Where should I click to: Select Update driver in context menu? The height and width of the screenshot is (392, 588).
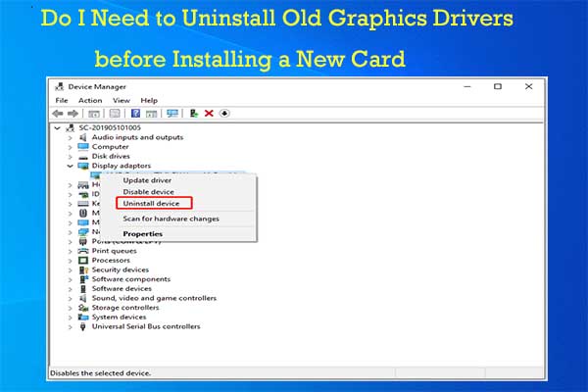point(147,180)
